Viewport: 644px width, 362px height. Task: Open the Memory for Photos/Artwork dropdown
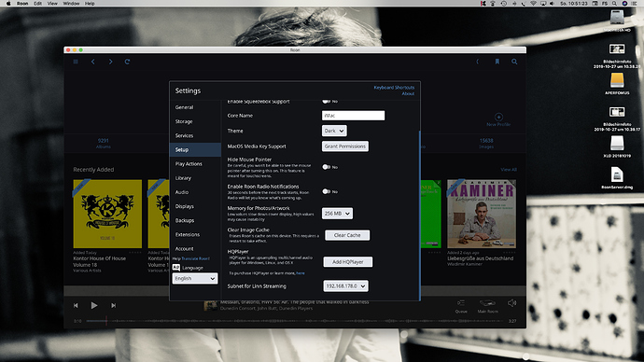pyautogui.click(x=337, y=214)
